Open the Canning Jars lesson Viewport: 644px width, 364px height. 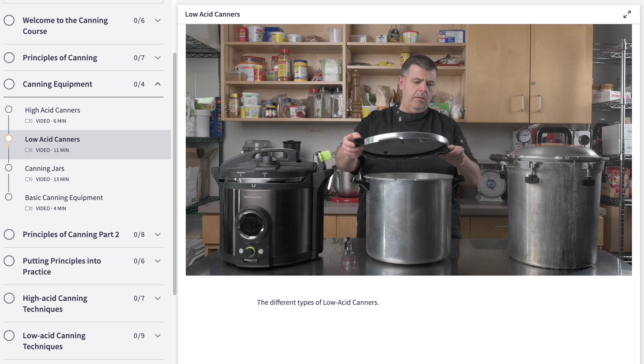click(x=45, y=169)
